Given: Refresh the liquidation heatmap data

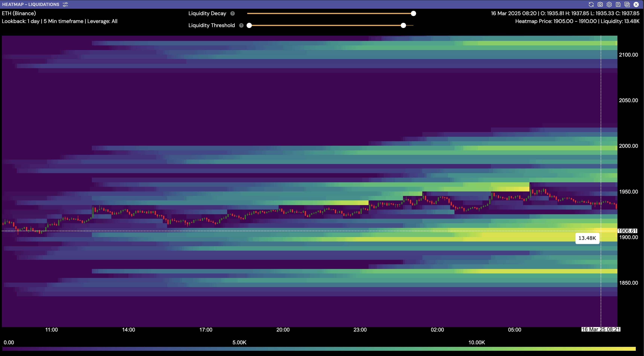Looking at the screenshot, I should click(x=591, y=4).
